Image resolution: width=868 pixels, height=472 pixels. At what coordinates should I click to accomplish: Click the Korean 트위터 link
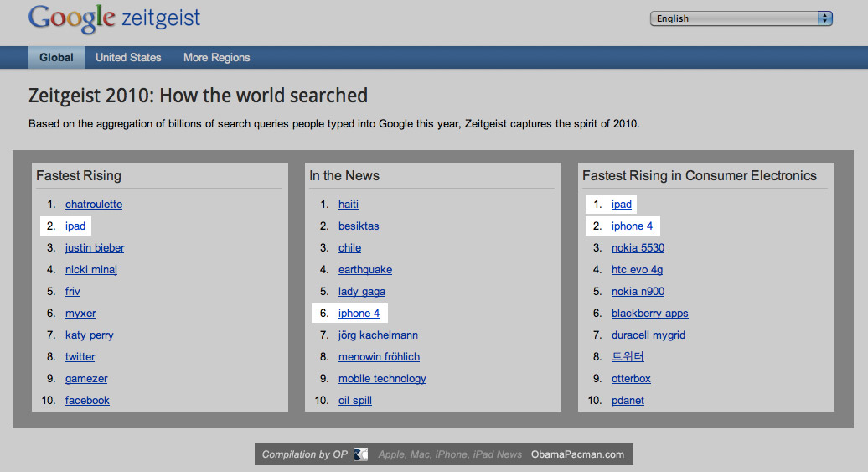628,357
